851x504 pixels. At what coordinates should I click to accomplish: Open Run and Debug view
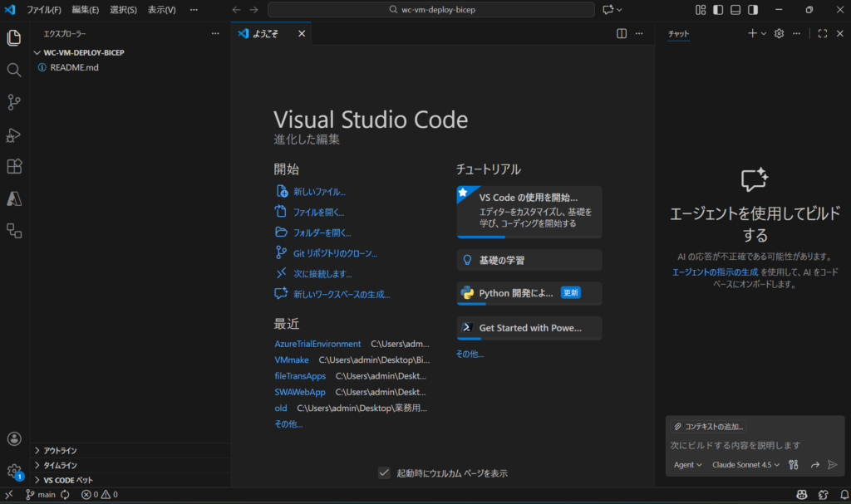tap(14, 135)
